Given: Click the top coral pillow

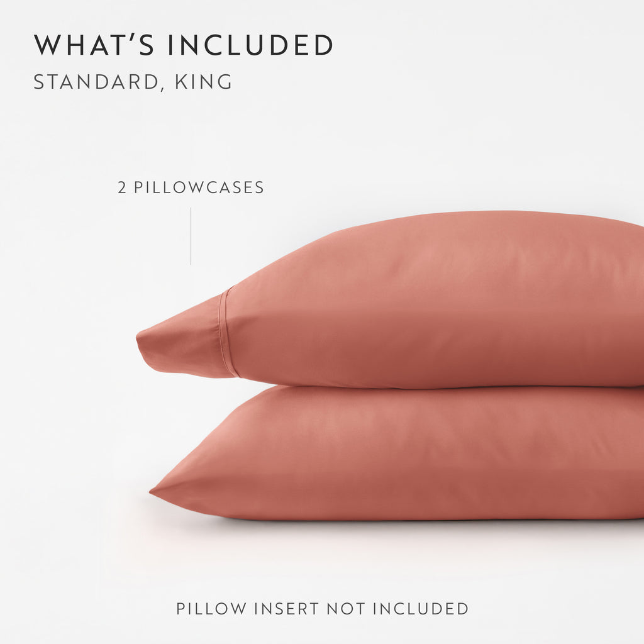Looking at the screenshot, I should pos(411,300).
